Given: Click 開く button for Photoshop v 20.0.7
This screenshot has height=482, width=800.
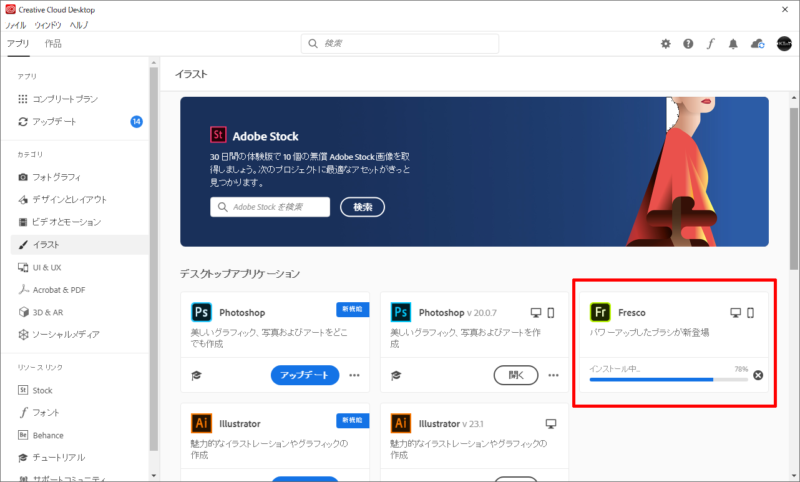Looking at the screenshot, I should pyautogui.click(x=516, y=375).
